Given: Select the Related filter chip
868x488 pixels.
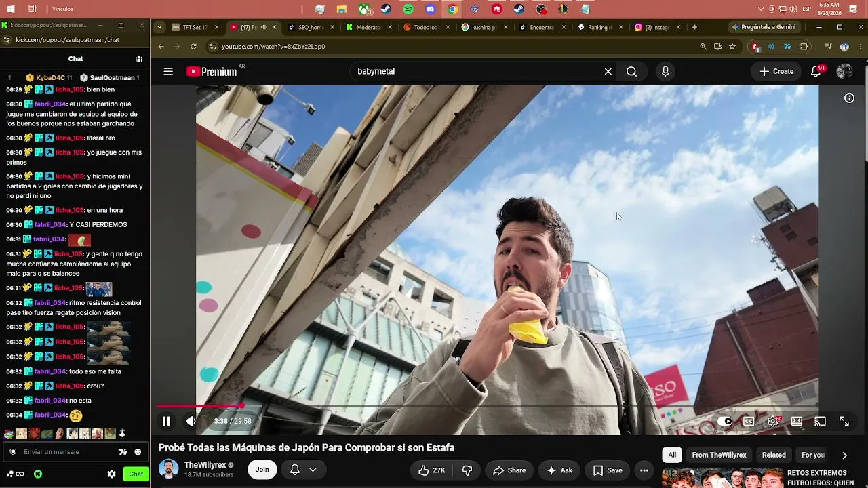Looking at the screenshot, I should click(774, 455).
